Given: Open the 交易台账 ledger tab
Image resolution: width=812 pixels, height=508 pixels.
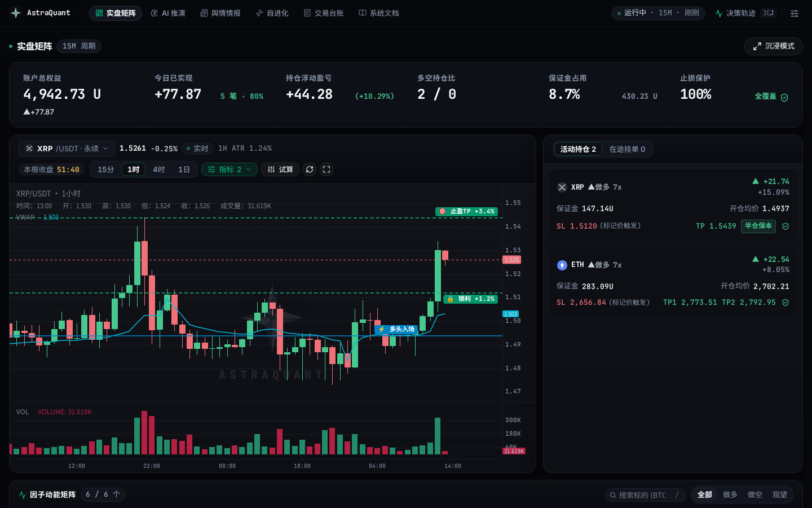Looking at the screenshot, I should pyautogui.click(x=324, y=13).
